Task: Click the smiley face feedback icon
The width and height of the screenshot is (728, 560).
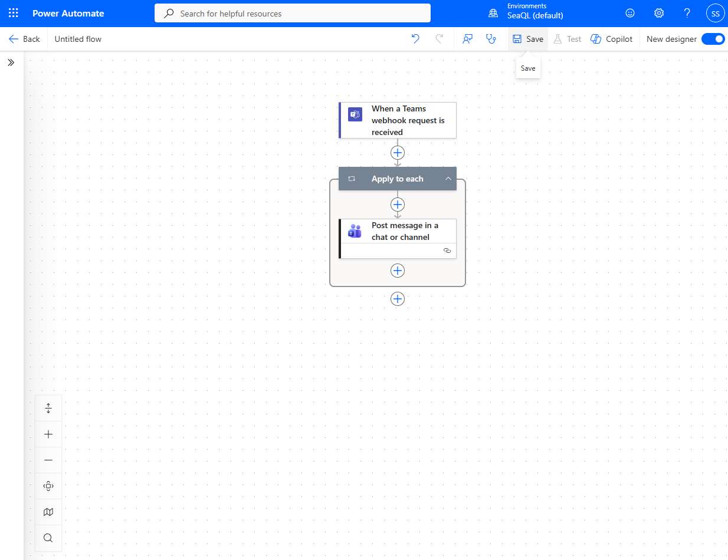Action: click(x=630, y=13)
